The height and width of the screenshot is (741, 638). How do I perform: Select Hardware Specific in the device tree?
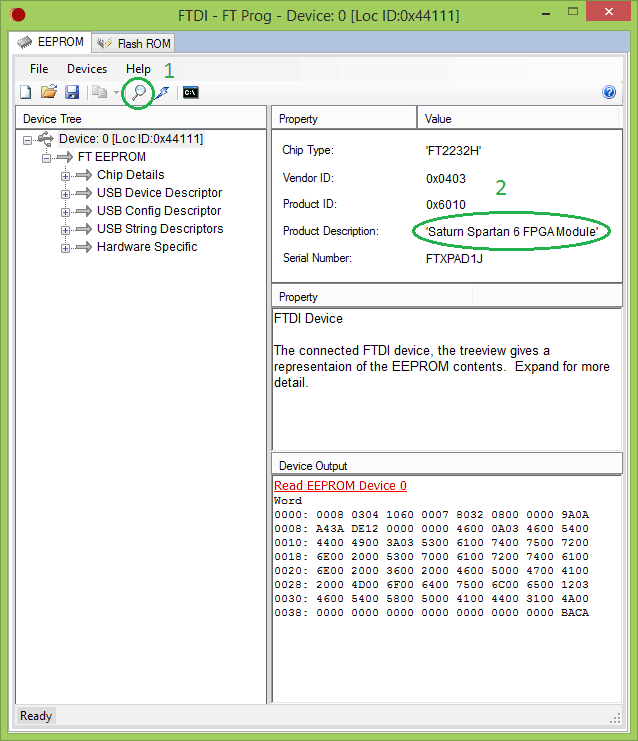pos(147,247)
